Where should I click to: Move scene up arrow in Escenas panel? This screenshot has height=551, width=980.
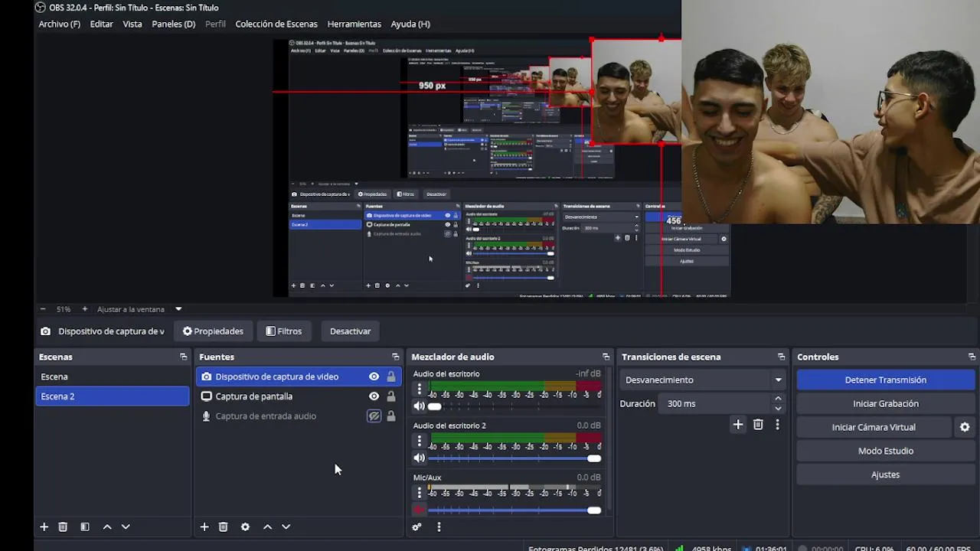tap(107, 527)
